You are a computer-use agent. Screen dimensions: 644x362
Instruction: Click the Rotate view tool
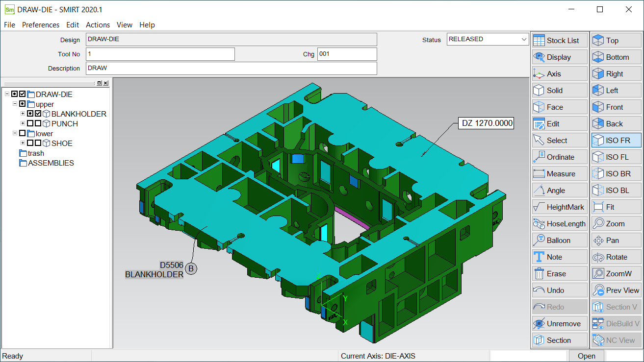(x=617, y=257)
